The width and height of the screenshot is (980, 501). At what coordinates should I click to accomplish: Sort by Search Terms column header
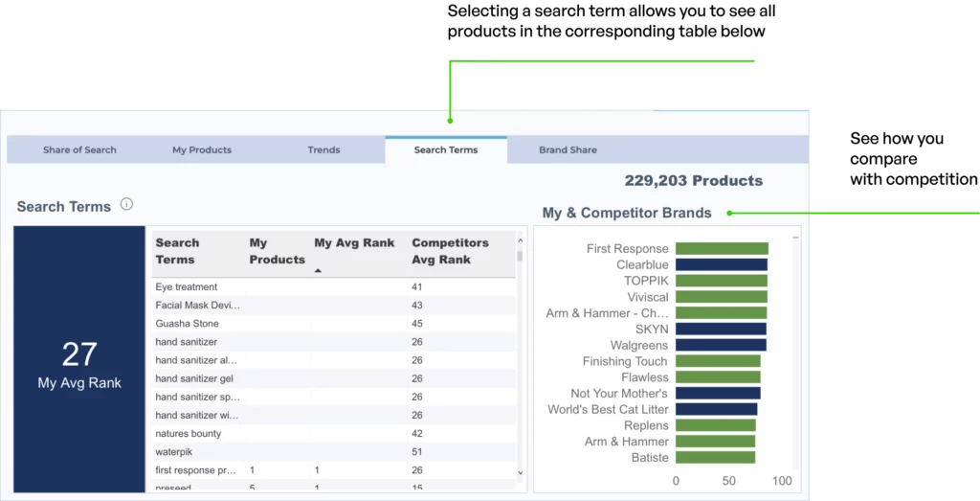point(177,251)
